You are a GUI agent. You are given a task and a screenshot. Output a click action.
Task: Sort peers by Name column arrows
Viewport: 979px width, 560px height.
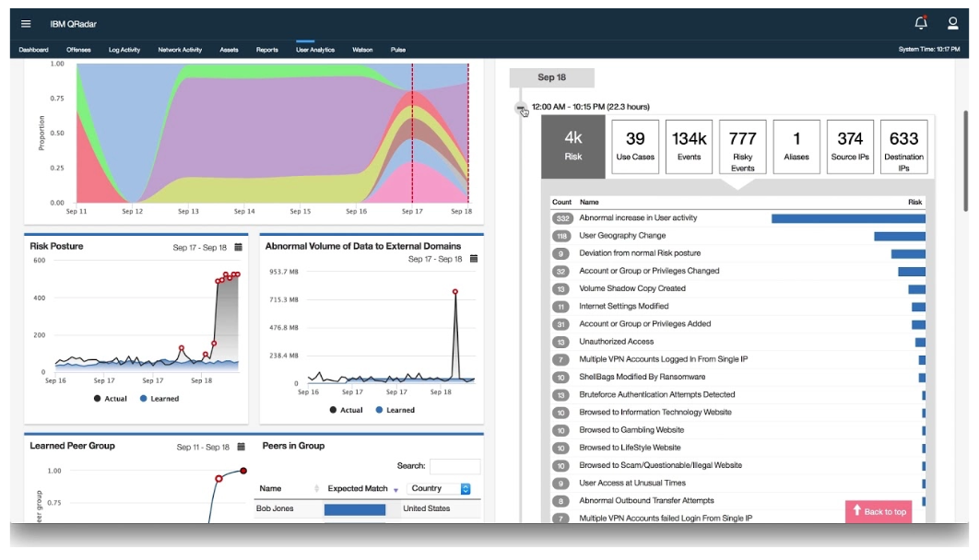coord(316,489)
